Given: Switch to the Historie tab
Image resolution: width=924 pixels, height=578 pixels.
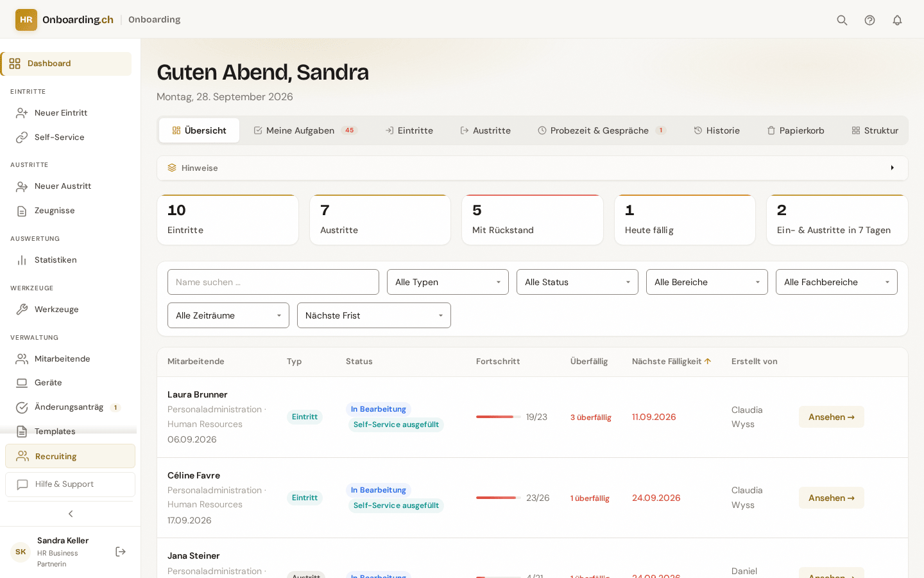Looking at the screenshot, I should [x=717, y=130].
